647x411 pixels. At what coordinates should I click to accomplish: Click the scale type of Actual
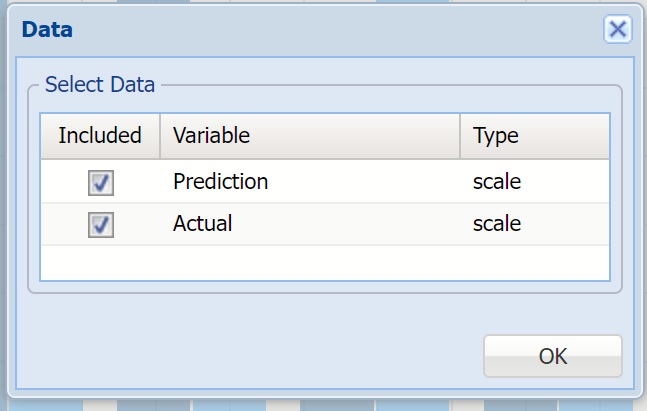click(497, 223)
